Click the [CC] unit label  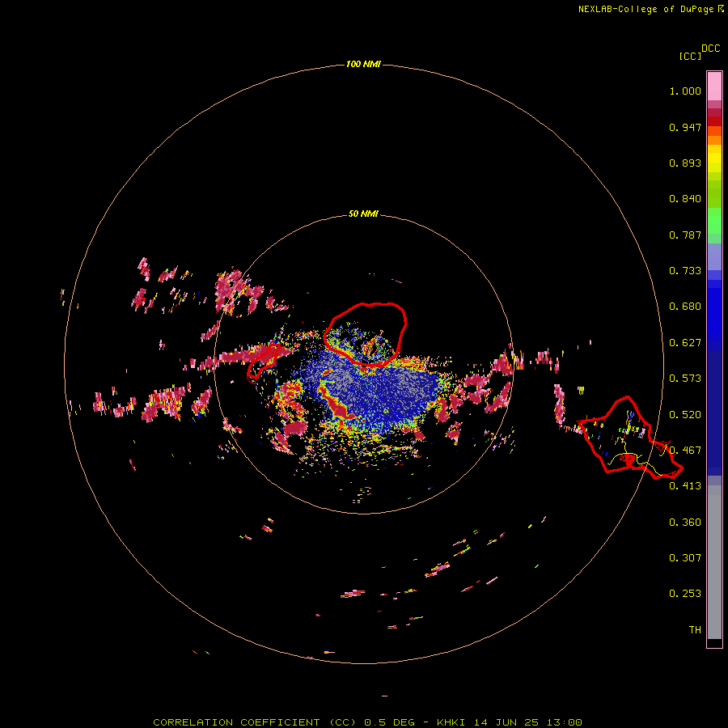(690, 56)
